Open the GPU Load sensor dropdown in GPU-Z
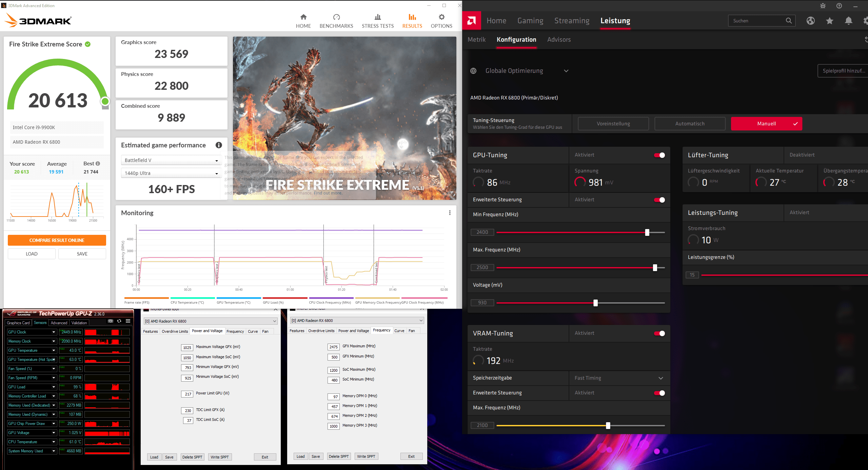This screenshot has height=470, width=868. point(54,387)
